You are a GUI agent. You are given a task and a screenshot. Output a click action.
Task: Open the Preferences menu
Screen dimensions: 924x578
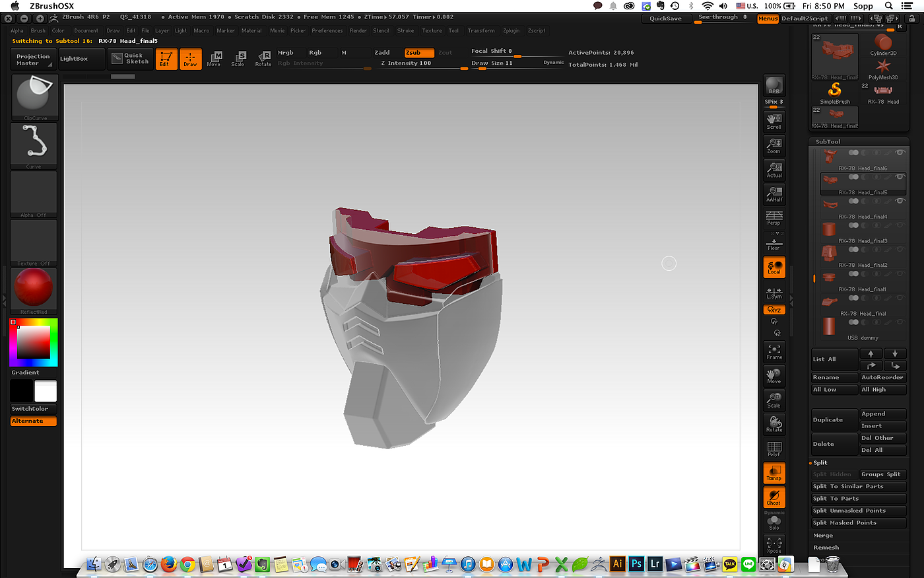[x=327, y=30]
